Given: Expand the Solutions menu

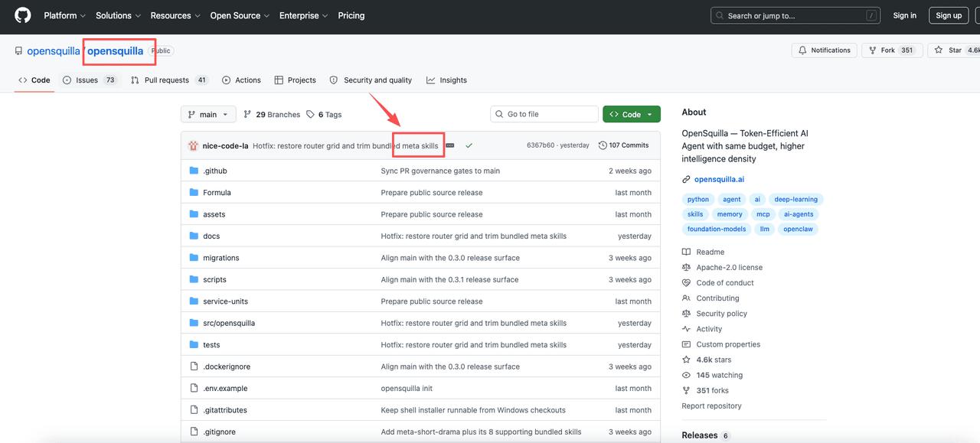Looking at the screenshot, I should pyautogui.click(x=118, y=15).
